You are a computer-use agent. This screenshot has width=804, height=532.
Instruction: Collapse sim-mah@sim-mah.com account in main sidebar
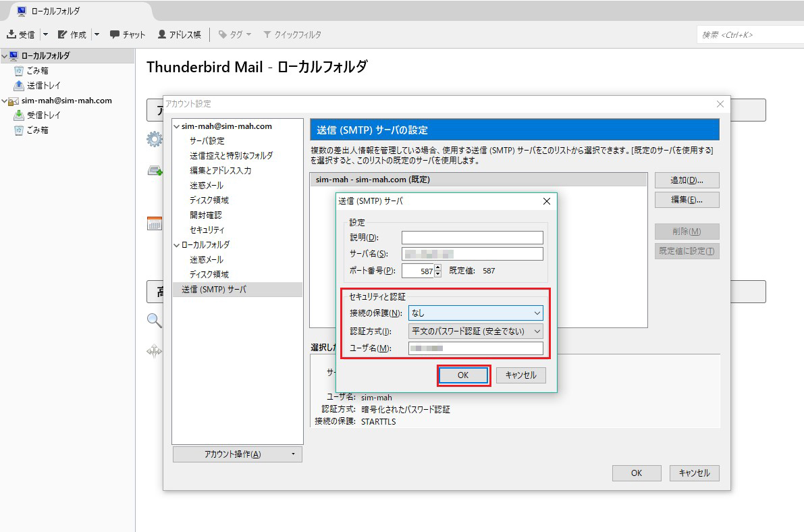pos(5,101)
